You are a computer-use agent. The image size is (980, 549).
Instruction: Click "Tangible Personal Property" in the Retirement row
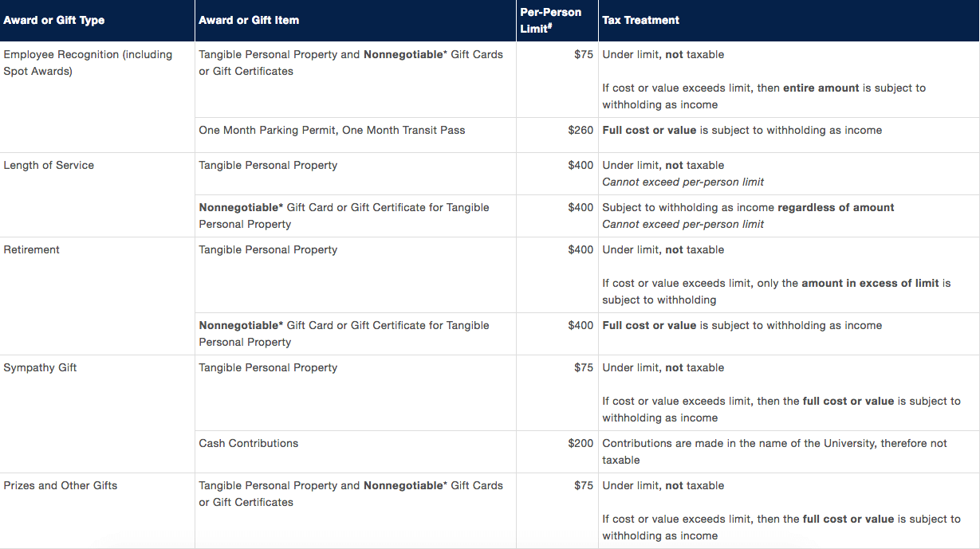click(x=268, y=250)
